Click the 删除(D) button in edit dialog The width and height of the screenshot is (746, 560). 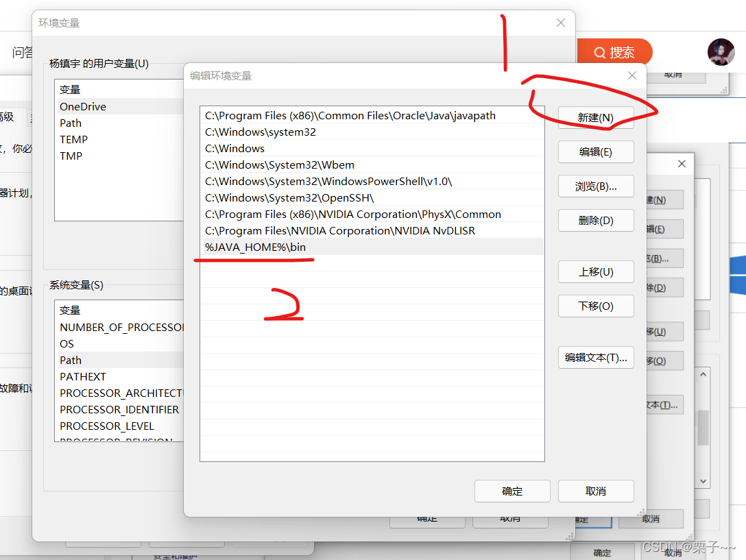(x=596, y=220)
